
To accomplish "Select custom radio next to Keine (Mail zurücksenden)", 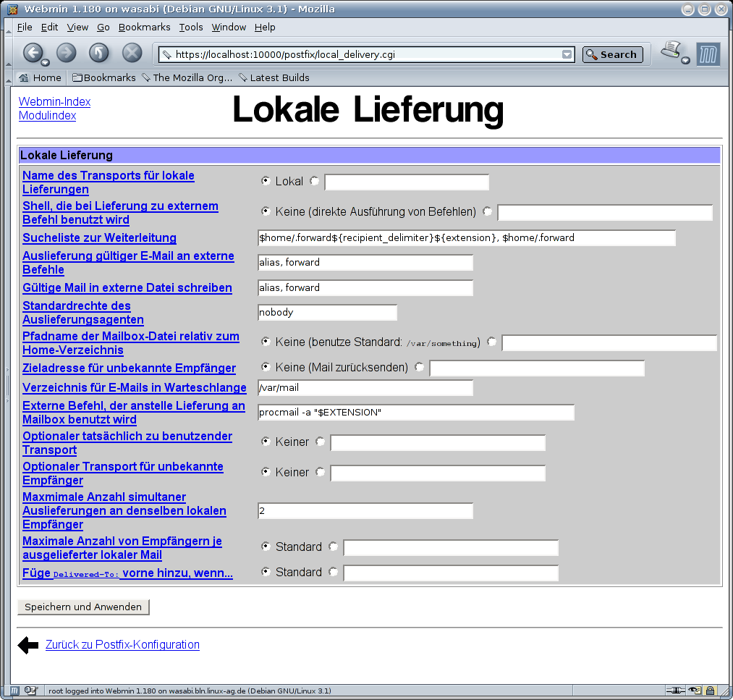I will pyautogui.click(x=420, y=366).
